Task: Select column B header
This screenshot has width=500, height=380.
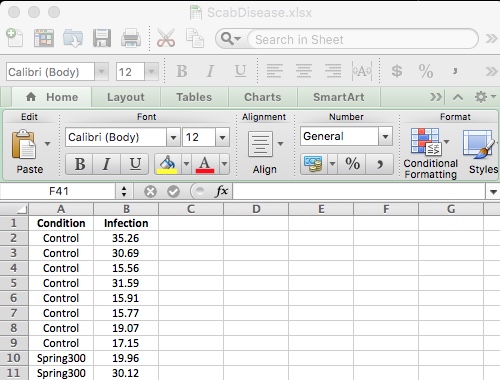Action: (126, 209)
